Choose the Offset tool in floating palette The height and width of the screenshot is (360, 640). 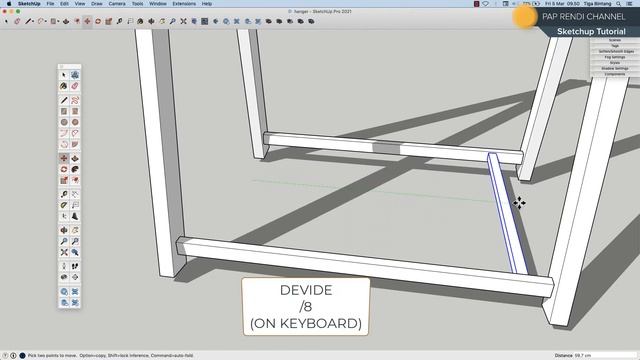coord(75,180)
